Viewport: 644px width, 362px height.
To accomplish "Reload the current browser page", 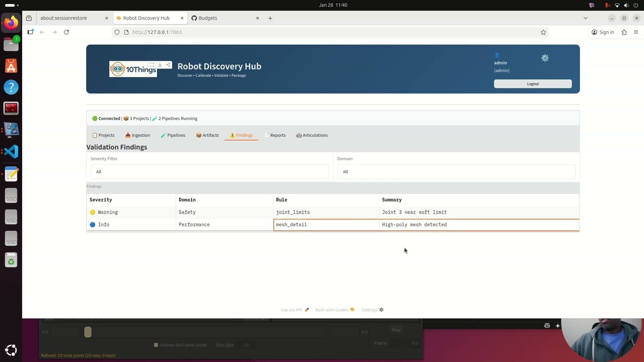I will 66,32.
